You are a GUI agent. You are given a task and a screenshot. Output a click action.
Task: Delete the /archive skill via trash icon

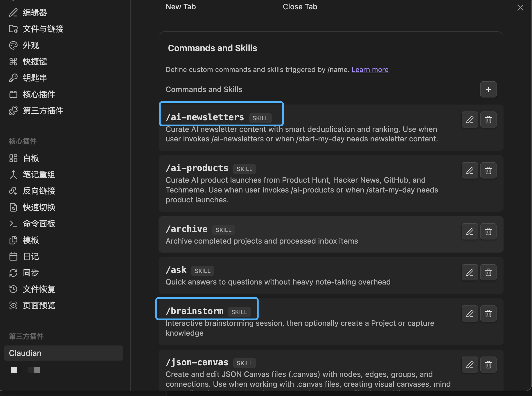pos(488,231)
